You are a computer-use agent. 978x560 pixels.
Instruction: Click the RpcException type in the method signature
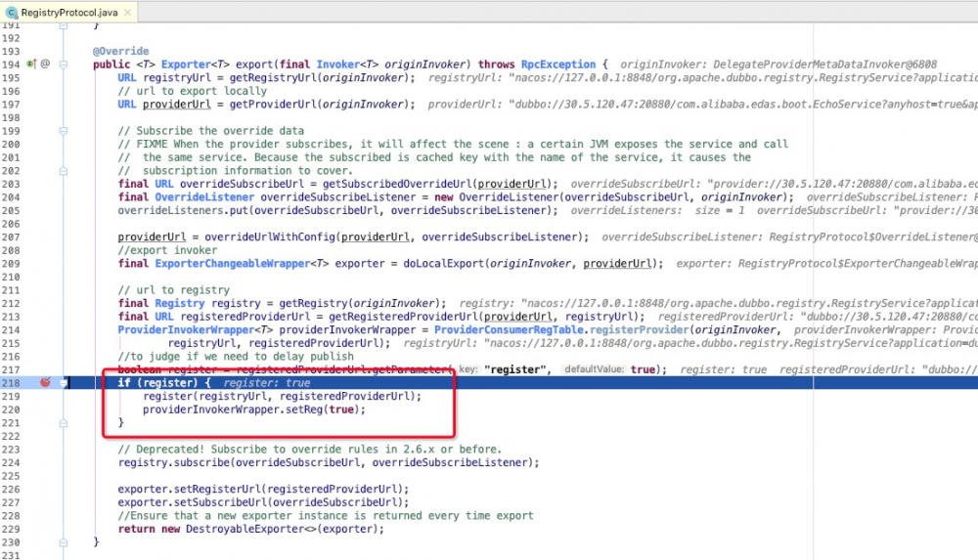[x=558, y=65]
